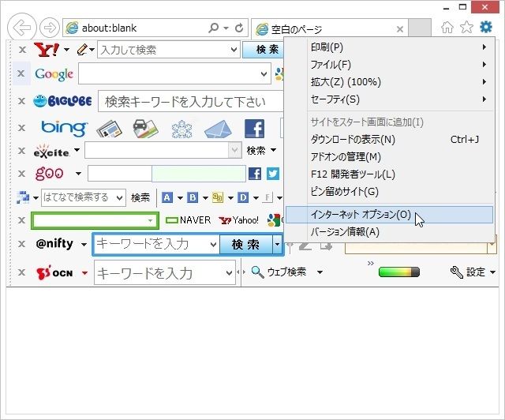The height and width of the screenshot is (420, 505).
Task: Click the Google toolbar logo
Action: pyautogui.click(x=54, y=74)
